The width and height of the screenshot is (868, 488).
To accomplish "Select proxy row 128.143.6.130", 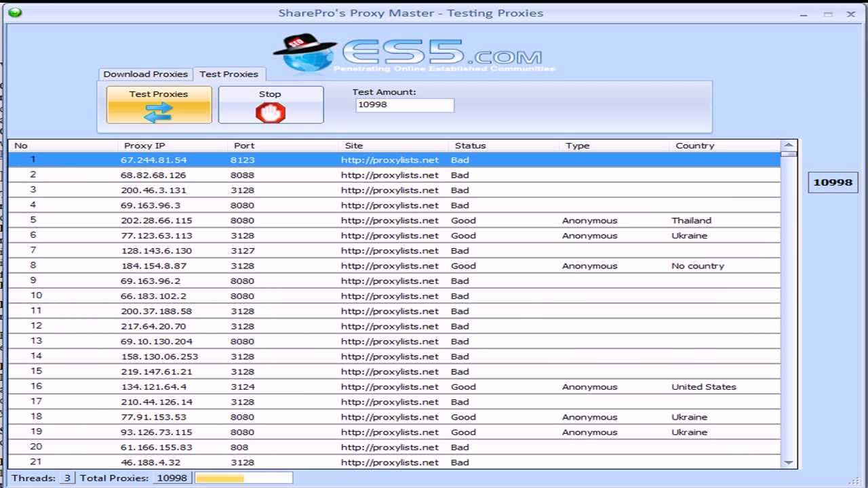I will tap(394, 251).
